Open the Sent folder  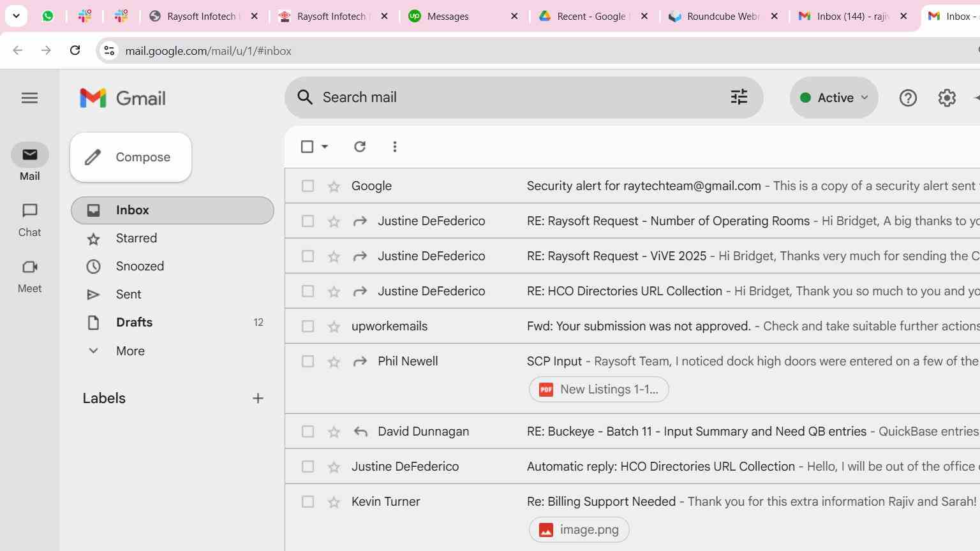pyautogui.click(x=172, y=295)
